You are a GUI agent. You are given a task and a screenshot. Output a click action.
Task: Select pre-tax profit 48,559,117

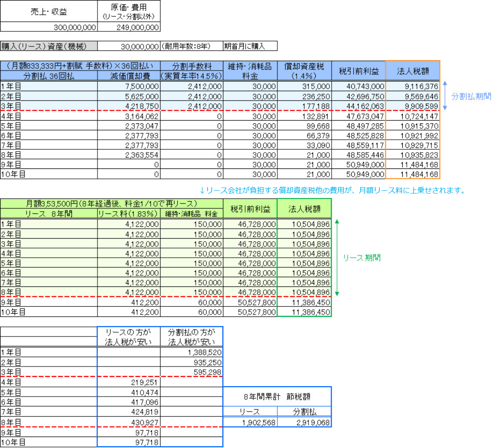click(359, 145)
